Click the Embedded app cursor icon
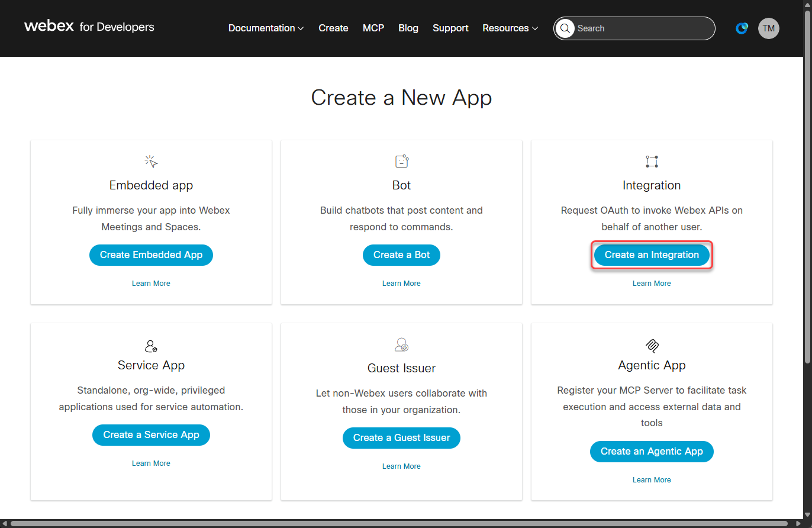812x528 pixels. (x=151, y=161)
